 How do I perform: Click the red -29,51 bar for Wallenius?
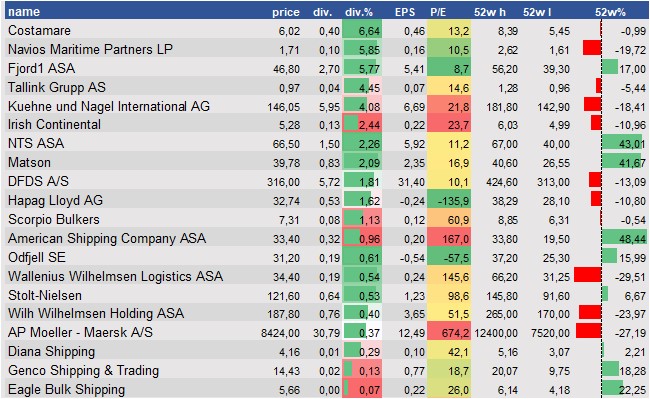588,275
